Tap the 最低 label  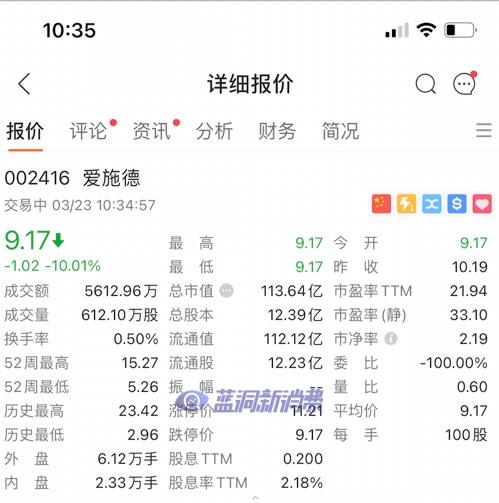[191, 267]
